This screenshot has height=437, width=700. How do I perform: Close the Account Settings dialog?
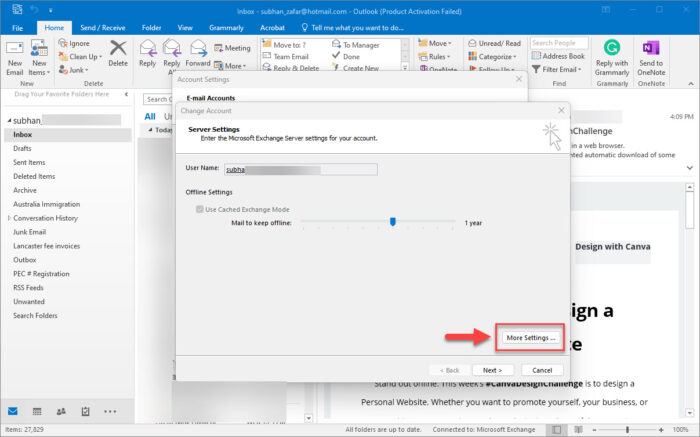coord(519,79)
